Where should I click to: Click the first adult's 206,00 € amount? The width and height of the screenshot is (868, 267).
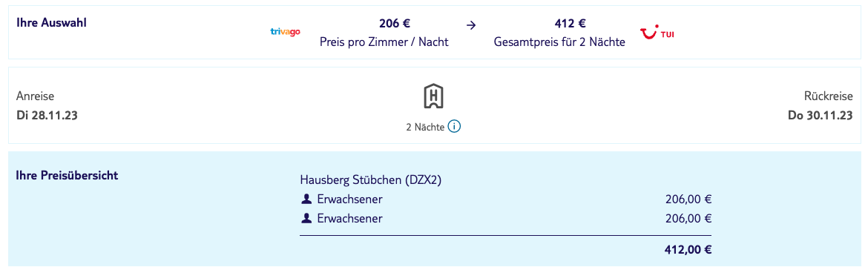click(x=688, y=200)
